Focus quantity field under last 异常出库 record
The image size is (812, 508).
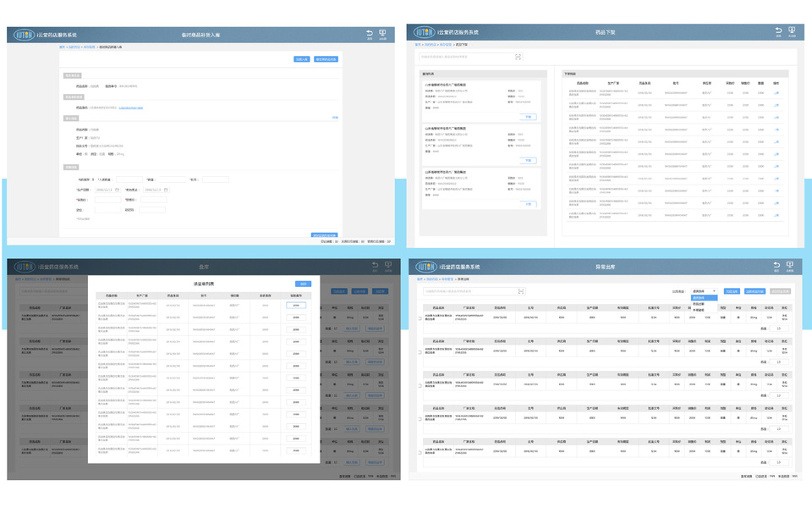point(778,462)
